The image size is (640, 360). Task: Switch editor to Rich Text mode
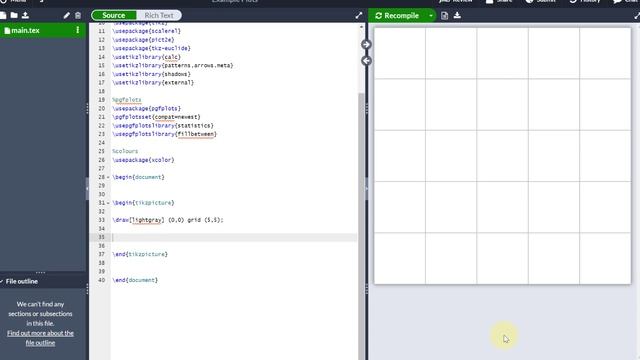[x=159, y=16]
